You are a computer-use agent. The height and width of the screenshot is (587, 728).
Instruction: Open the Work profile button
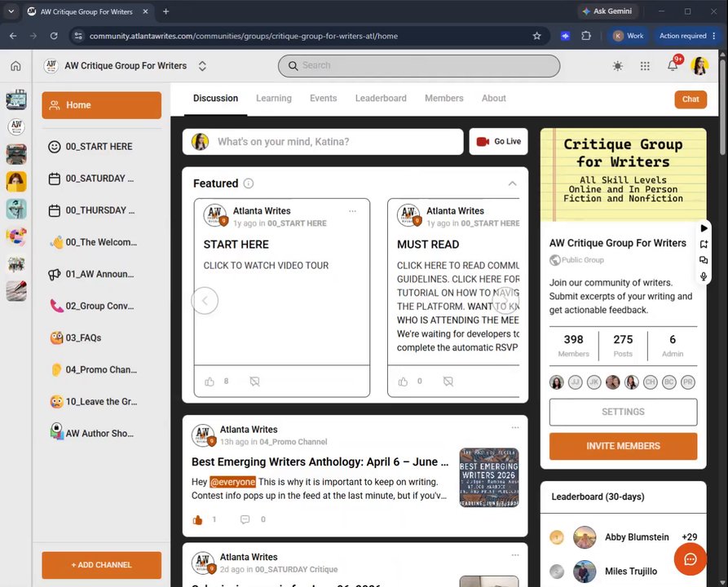coord(629,36)
